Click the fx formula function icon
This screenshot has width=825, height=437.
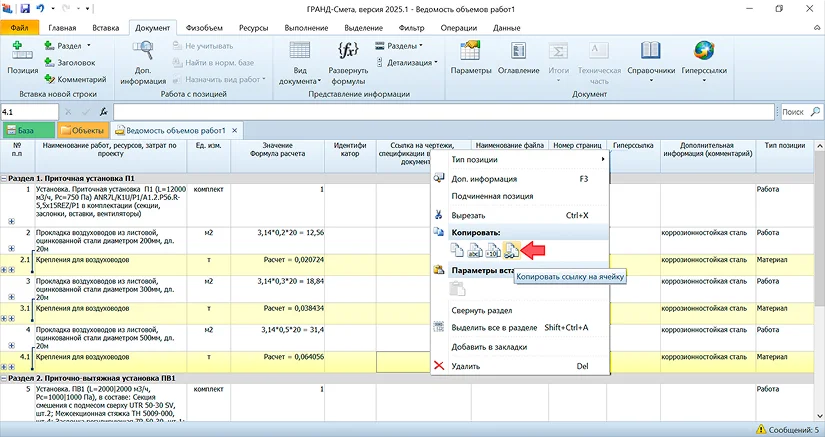[104, 112]
